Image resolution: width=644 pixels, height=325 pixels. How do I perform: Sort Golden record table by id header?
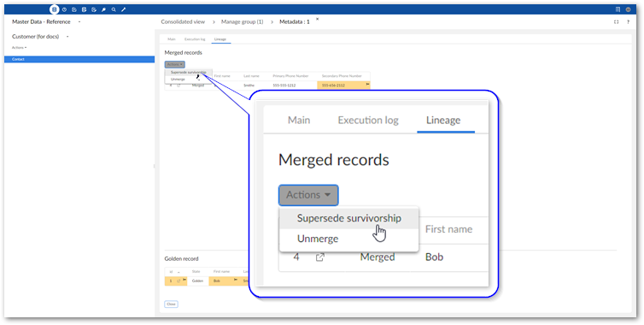pyautogui.click(x=171, y=272)
